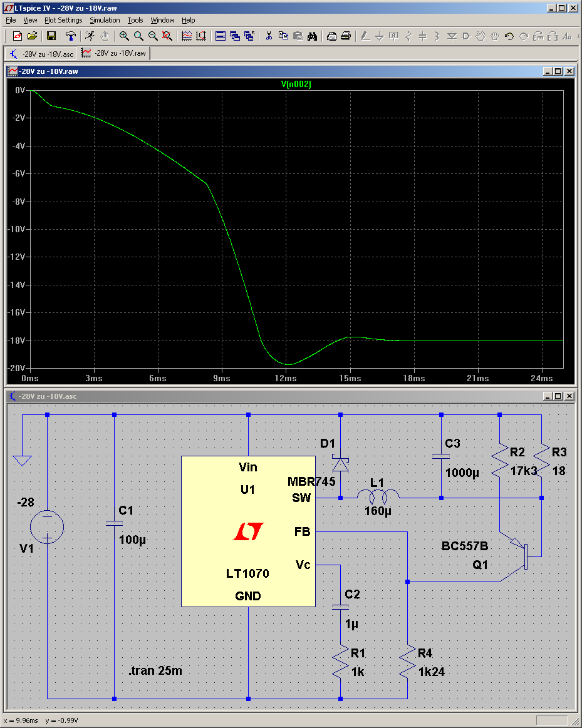Click the Zoom Full Extents crossed magnifier icon

[167, 36]
